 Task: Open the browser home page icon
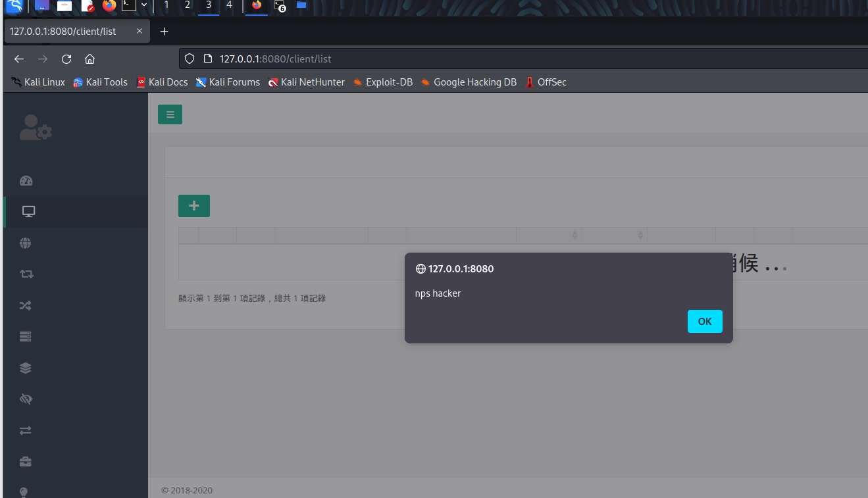click(90, 59)
